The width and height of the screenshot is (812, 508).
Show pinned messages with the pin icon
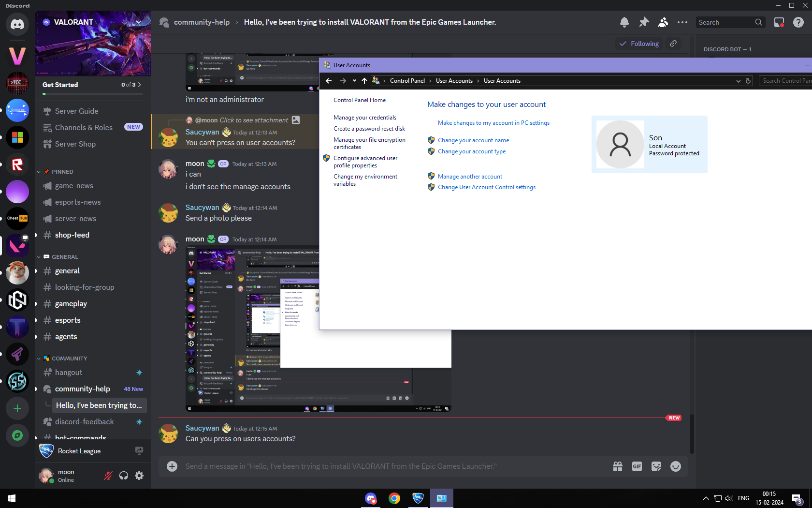pyautogui.click(x=644, y=22)
